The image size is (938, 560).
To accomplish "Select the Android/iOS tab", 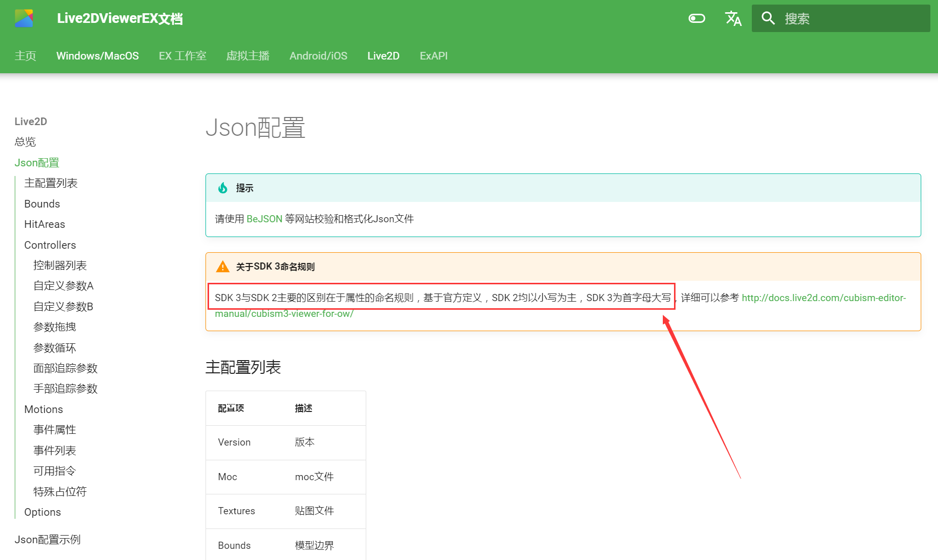I will tap(318, 56).
